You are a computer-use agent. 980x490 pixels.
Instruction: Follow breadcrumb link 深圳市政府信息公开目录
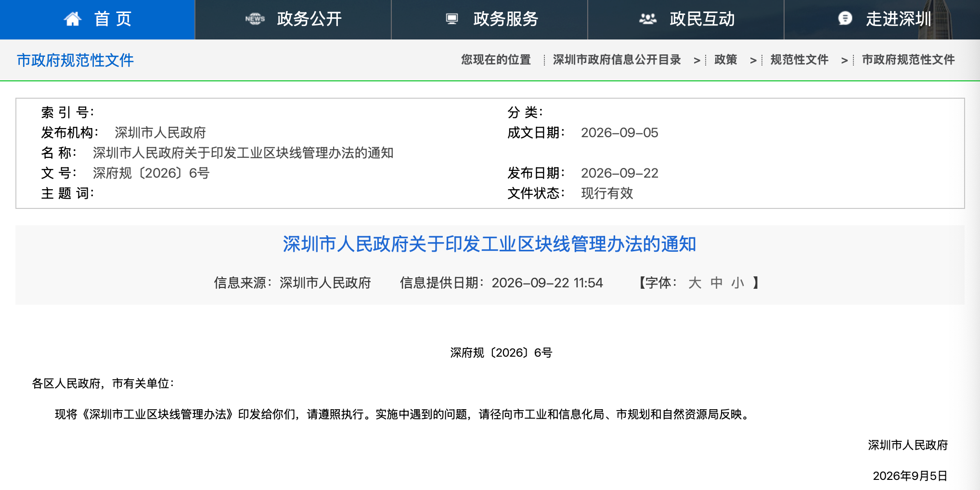pyautogui.click(x=617, y=60)
